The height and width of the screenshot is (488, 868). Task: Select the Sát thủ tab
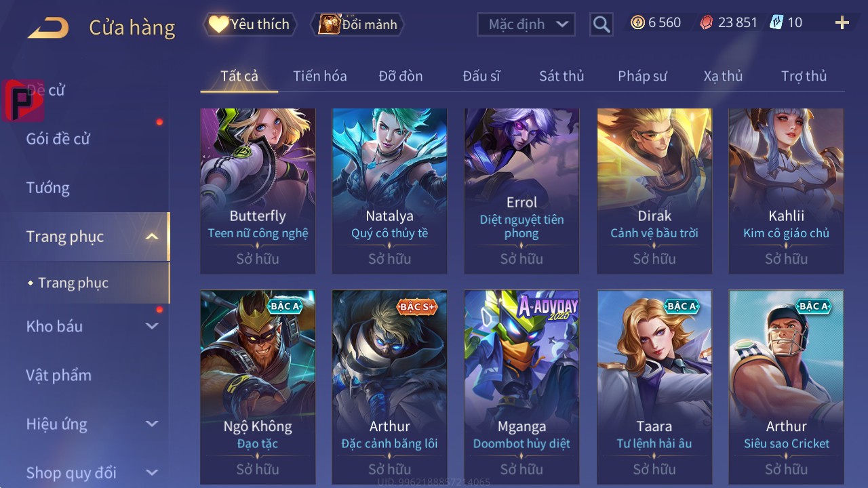(x=561, y=76)
